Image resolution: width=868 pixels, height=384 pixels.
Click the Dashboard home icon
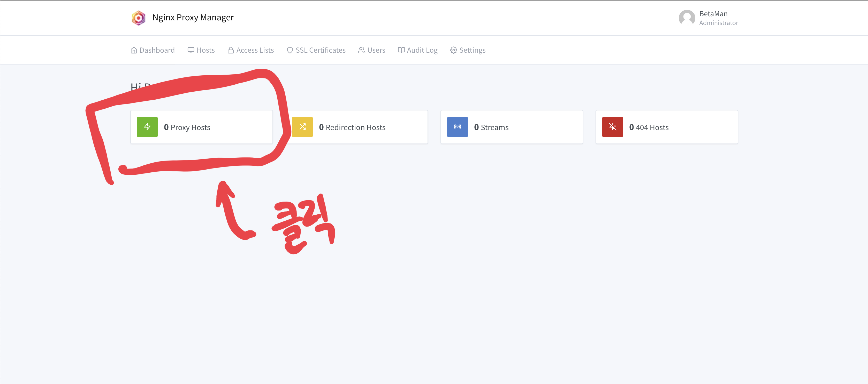coord(134,50)
